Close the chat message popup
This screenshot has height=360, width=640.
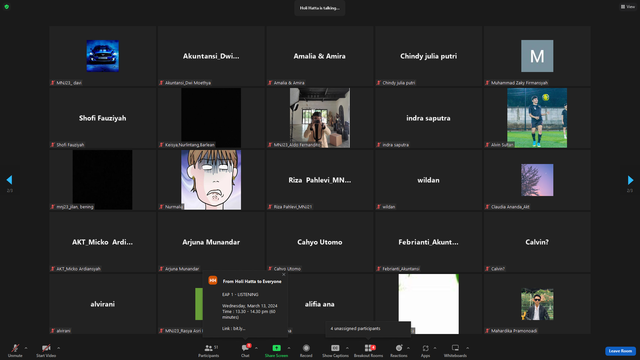[x=284, y=275]
